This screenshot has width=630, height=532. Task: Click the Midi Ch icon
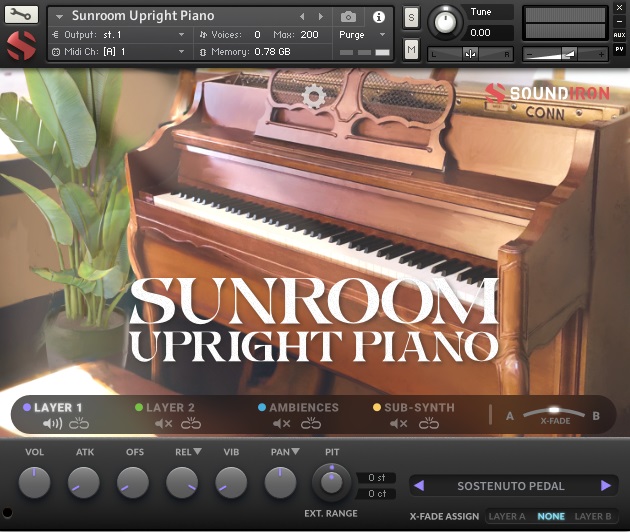pyautogui.click(x=56, y=52)
